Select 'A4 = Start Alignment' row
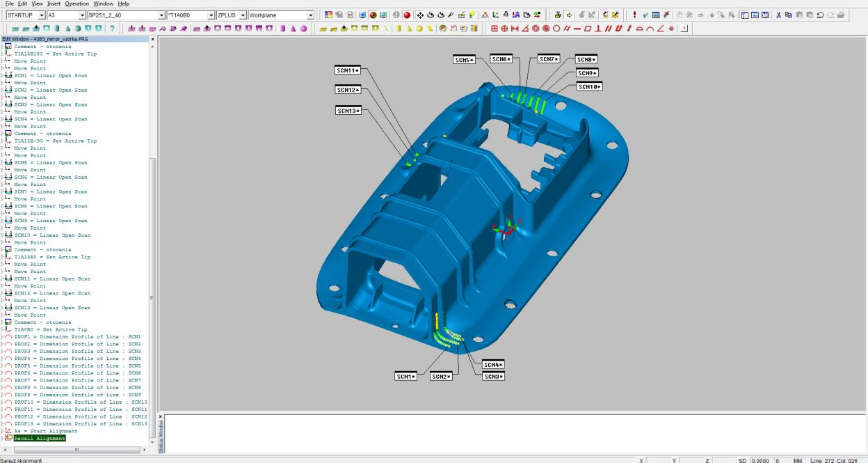Viewport: 868px width, 463px height. tap(46, 431)
